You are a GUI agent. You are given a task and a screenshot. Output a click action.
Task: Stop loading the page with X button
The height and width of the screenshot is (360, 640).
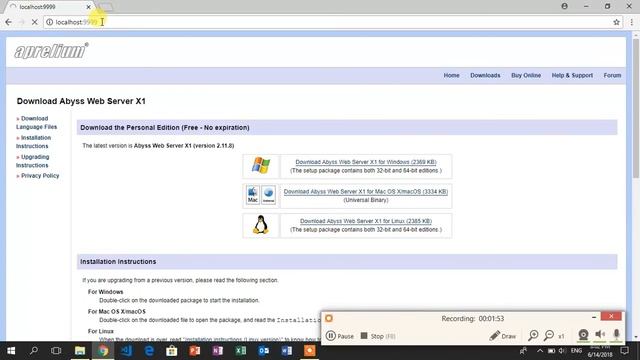pyautogui.click(x=35, y=22)
